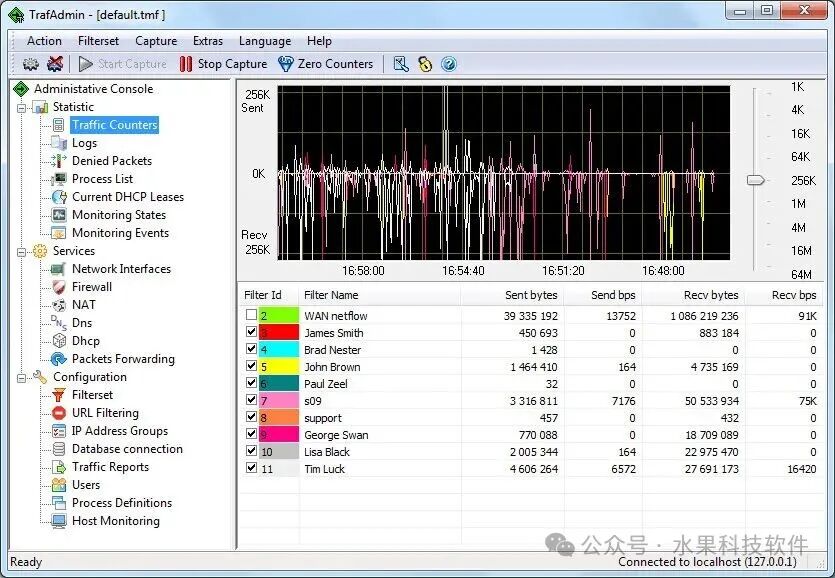Click the Current DHCP Leases icon
835x578 pixels.
click(59, 197)
